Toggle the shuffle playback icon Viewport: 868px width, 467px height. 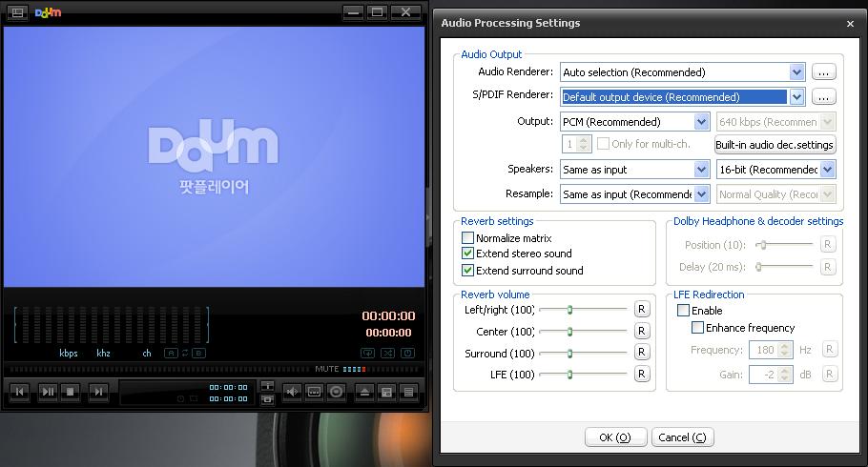[x=387, y=353]
